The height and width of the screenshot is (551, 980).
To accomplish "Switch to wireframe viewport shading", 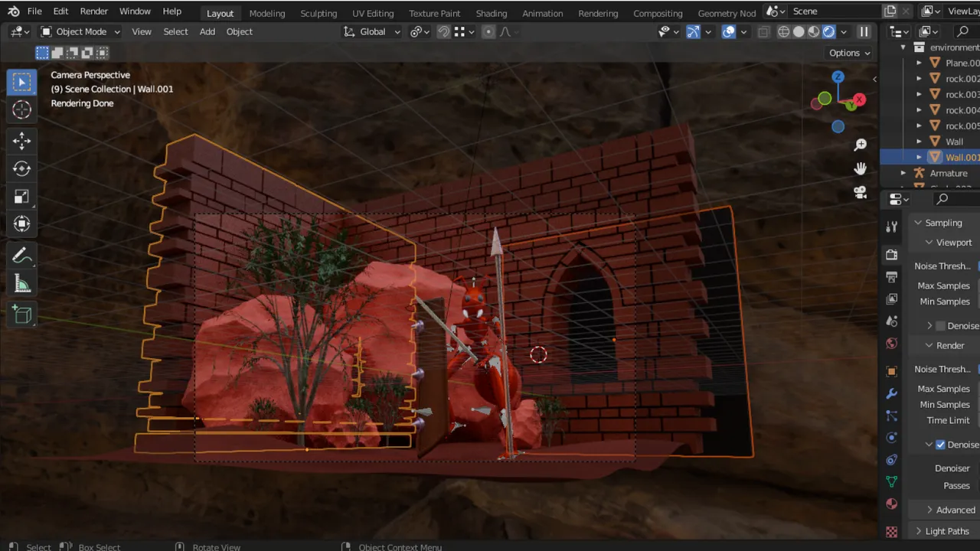I will 784,31.
